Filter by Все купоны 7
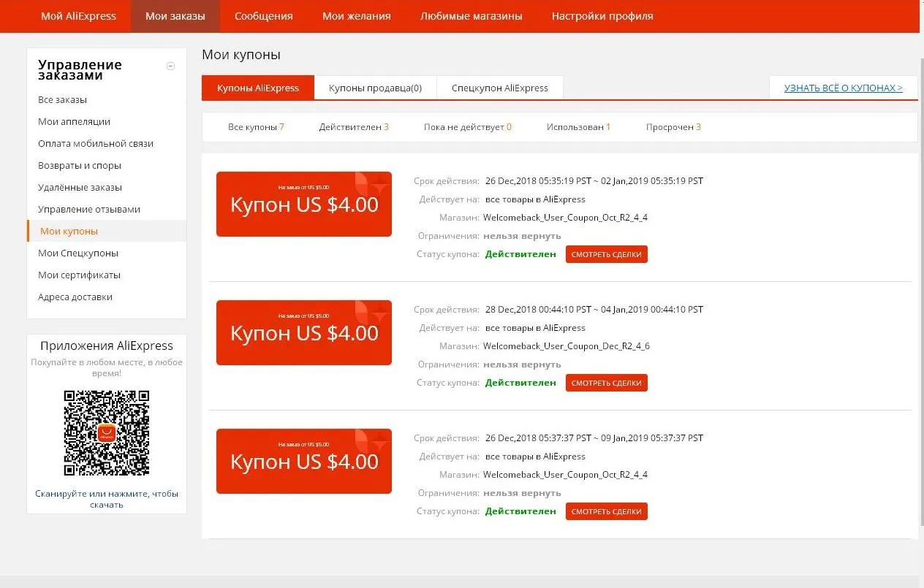The width and height of the screenshot is (924, 588). click(x=256, y=127)
